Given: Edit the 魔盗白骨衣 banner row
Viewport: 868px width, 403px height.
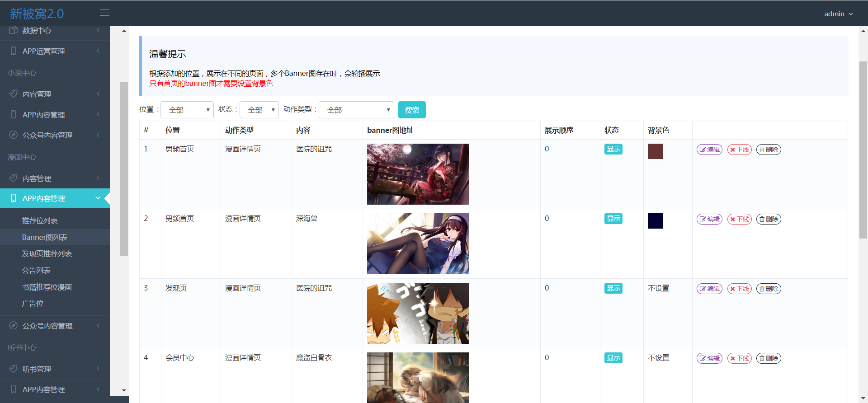Looking at the screenshot, I should click(709, 358).
